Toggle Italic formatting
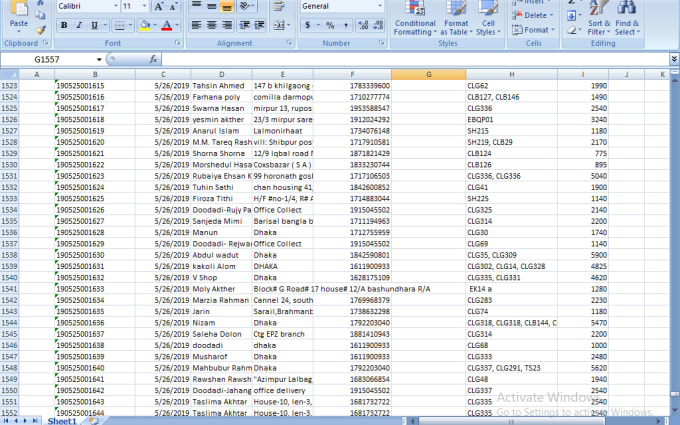This screenshot has width=680, height=425. (79, 25)
